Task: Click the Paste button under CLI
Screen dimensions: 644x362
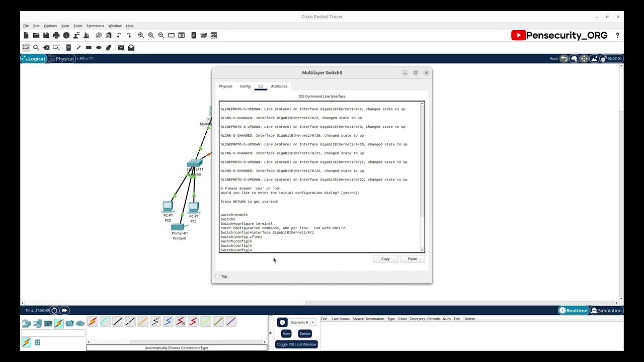Action: [413, 259]
